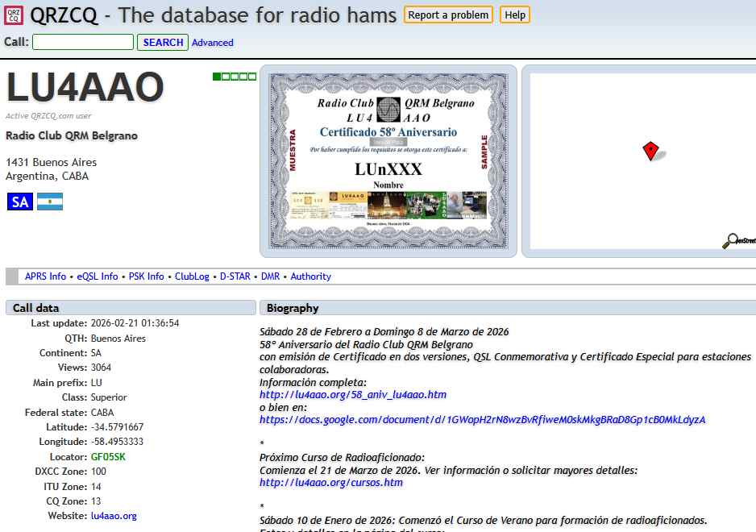Click the blue SA continent badge

pos(20,202)
